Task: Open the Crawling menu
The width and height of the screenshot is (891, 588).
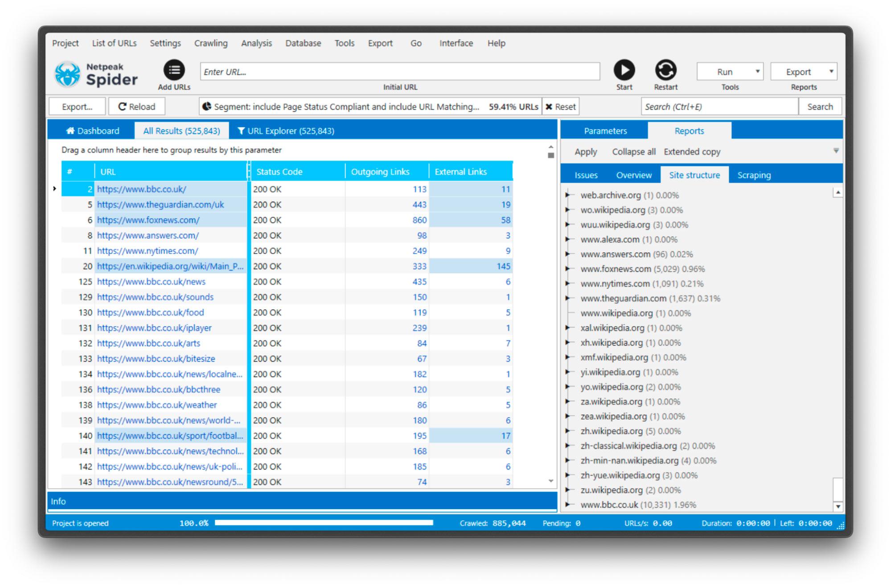Action: coord(211,43)
